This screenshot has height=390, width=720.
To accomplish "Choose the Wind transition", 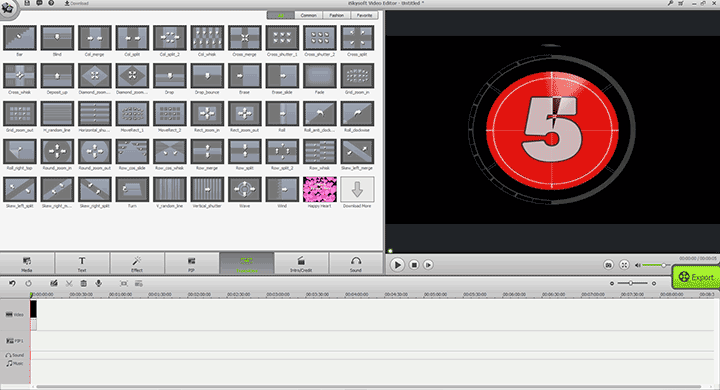I will [x=282, y=189].
